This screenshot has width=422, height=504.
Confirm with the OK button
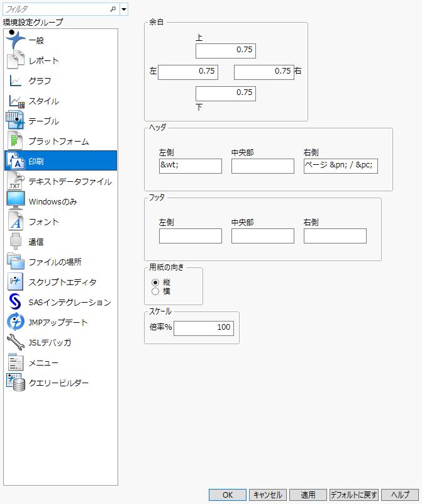pos(228,495)
